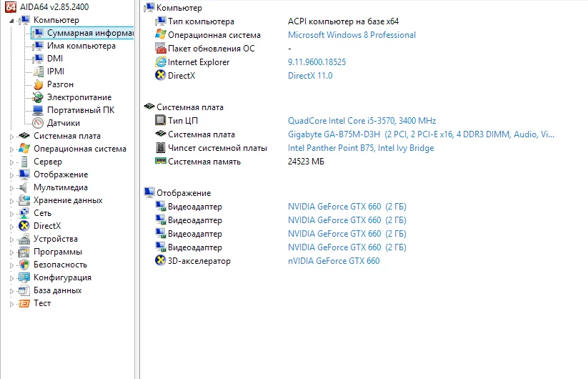
Task: Select the Тип ЦП row label
Action: coord(183,121)
